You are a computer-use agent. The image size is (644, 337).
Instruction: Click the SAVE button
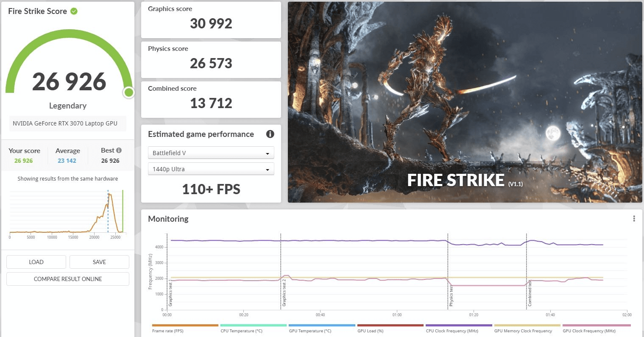[99, 262]
